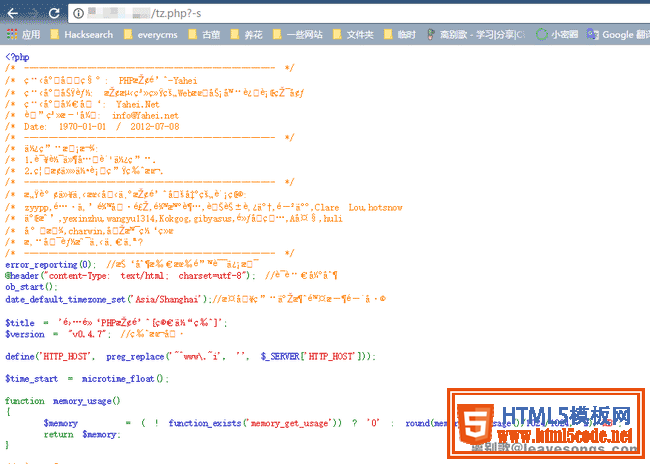The image size is (650, 464).
Task: Open the 小密圈 bookmark
Action: pyautogui.click(x=557, y=34)
